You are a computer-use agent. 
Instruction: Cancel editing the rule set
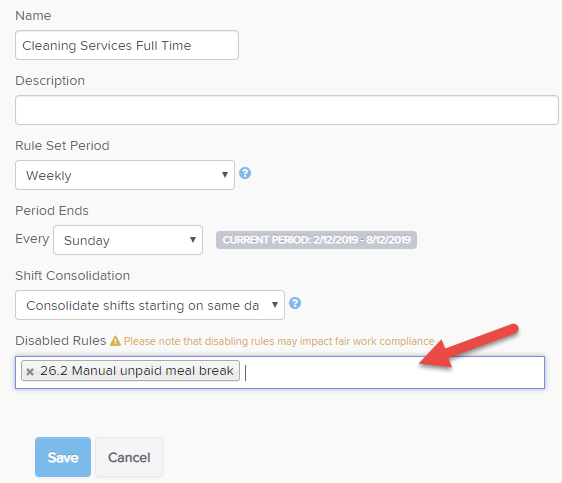pos(129,457)
